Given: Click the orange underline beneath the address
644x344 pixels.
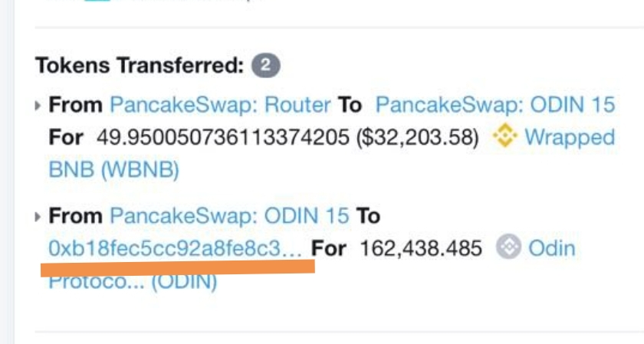Looking at the screenshot, I should tap(177, 267).
